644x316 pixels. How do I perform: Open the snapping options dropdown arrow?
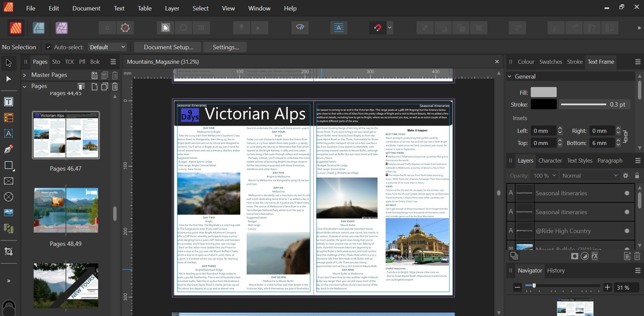click(x=390, y=28)
